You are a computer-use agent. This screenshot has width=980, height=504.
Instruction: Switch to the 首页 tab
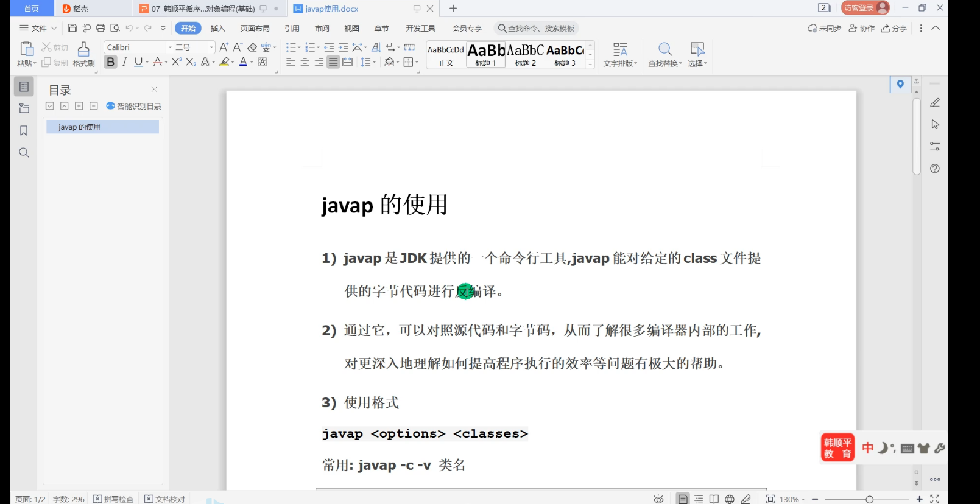click(x=32, y=9)
